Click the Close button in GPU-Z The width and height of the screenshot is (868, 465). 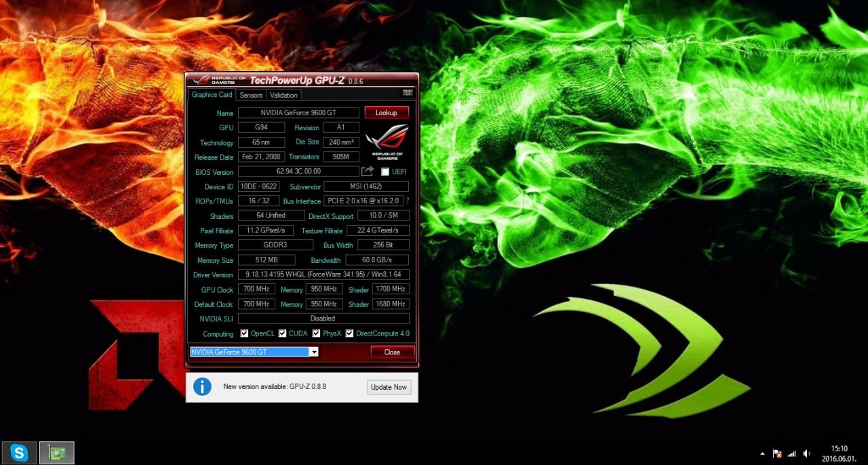[x=392, y=352]
